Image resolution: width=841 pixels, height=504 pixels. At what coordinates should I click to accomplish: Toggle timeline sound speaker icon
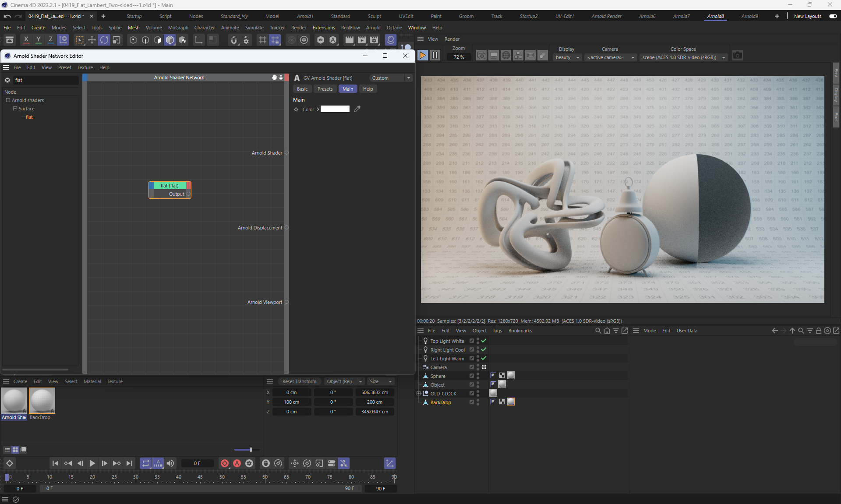click(x=170, y=463)
